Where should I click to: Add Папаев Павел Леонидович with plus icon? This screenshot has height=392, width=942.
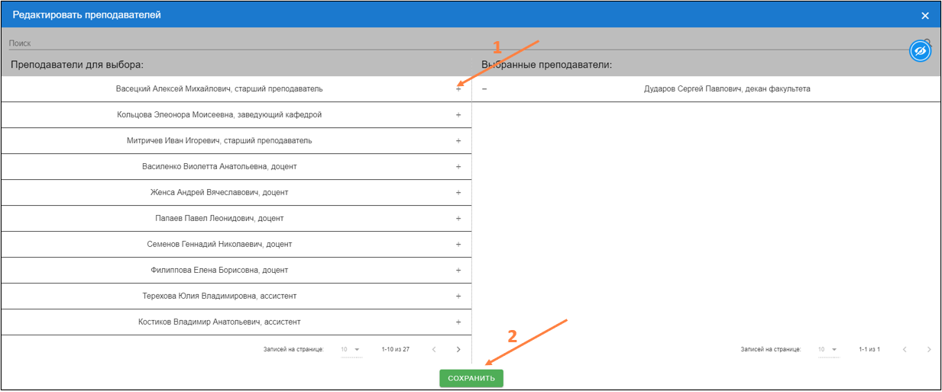click(x=458, y=219)
